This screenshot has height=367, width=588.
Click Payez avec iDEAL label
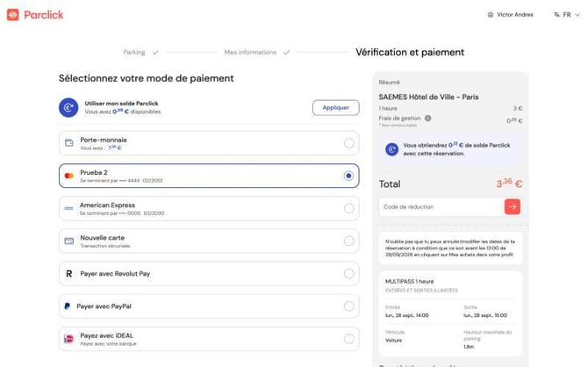coord(106,335)
